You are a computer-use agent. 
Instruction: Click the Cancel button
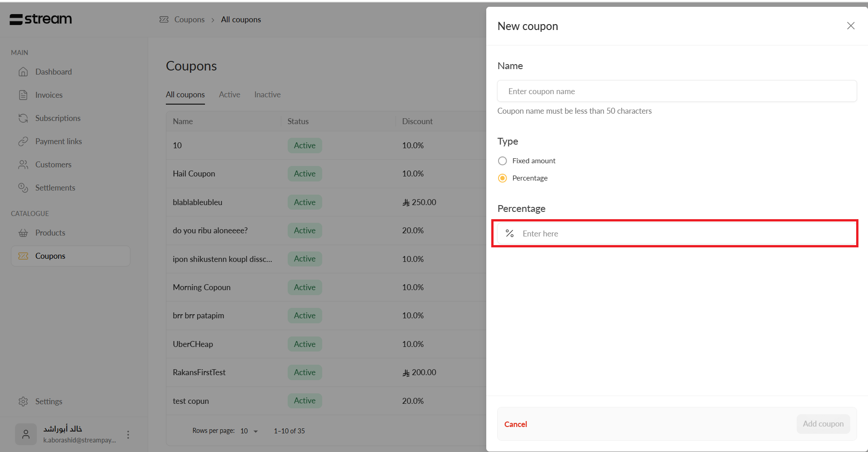pos(516,424)
